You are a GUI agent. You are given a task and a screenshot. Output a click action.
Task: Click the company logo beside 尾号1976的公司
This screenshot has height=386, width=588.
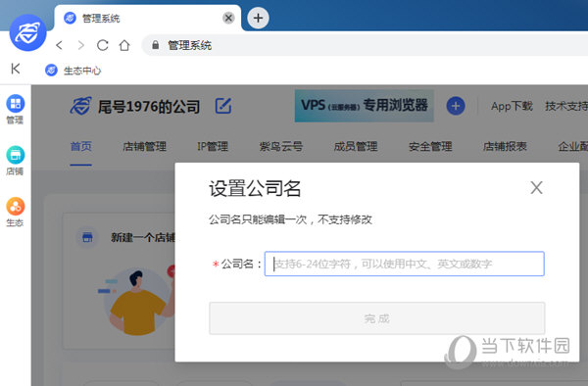click(80, 106)
